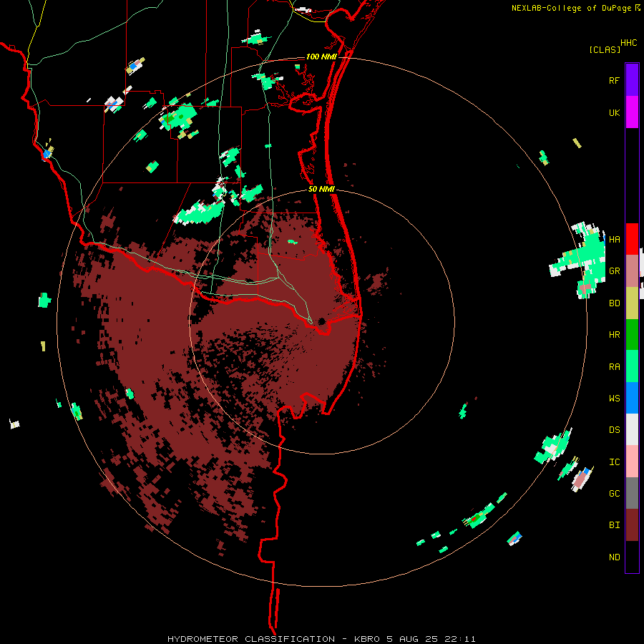Click the "KBRO" station identifier
Screen dimensions: 644x644
tap(368, 639)
